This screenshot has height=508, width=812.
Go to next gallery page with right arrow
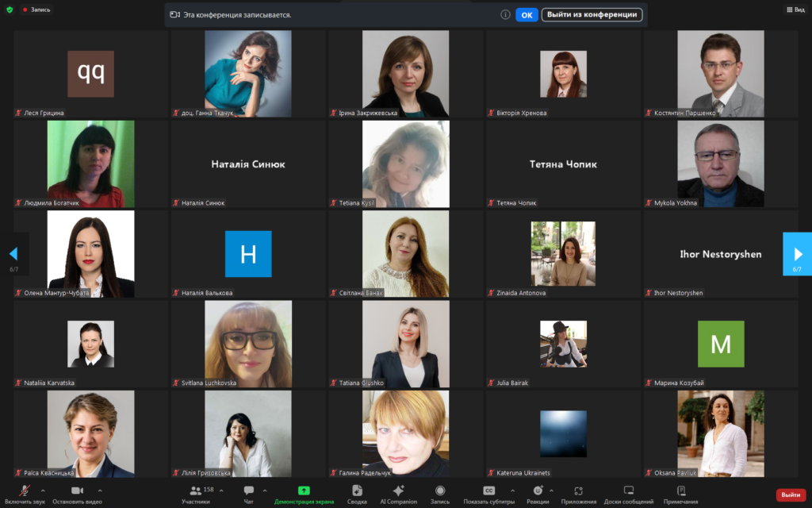coord(798,254)
